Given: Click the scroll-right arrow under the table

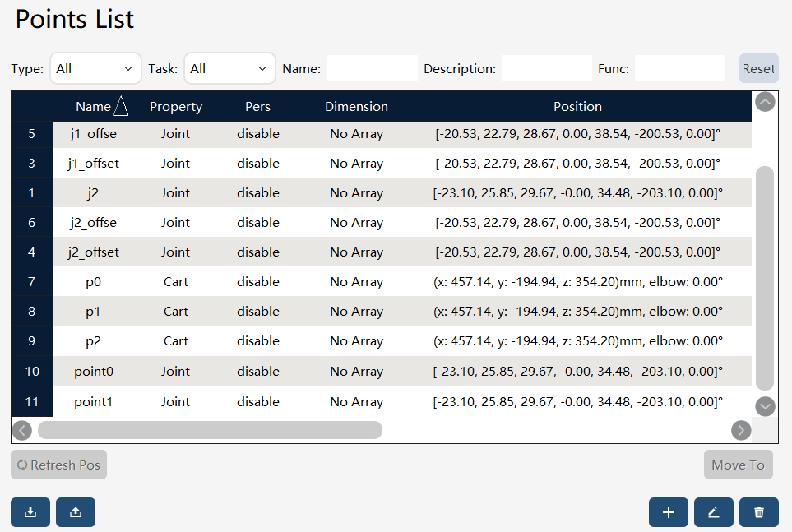Looking at the screenshot, I should (x=741, y=430).
